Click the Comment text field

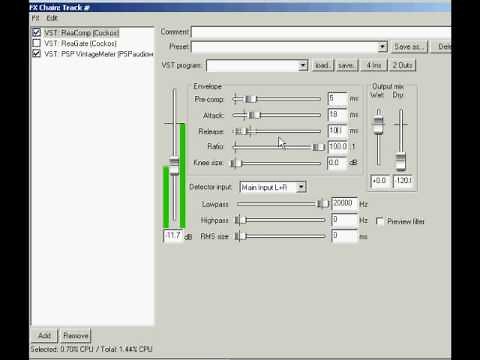tap(321, 32)
